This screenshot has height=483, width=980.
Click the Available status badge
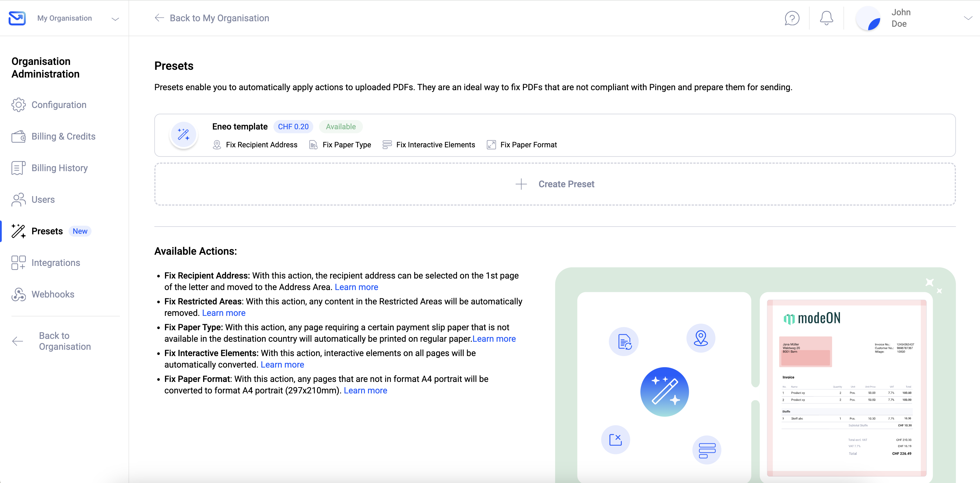click(x=341, y=127)
